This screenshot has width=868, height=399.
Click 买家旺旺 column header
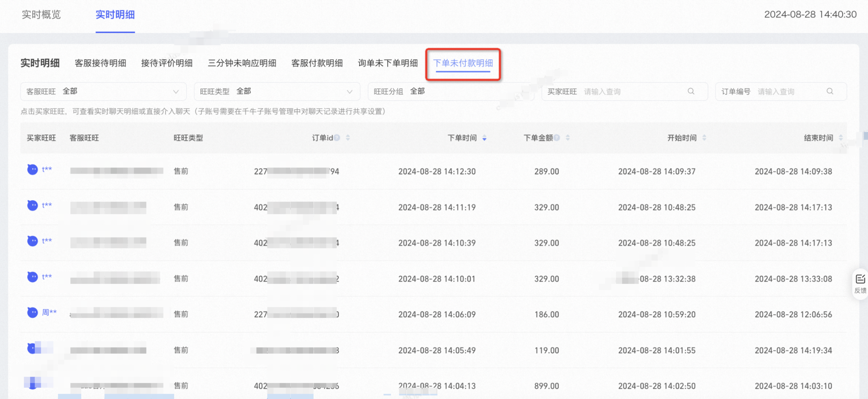(x=41, y=138)
